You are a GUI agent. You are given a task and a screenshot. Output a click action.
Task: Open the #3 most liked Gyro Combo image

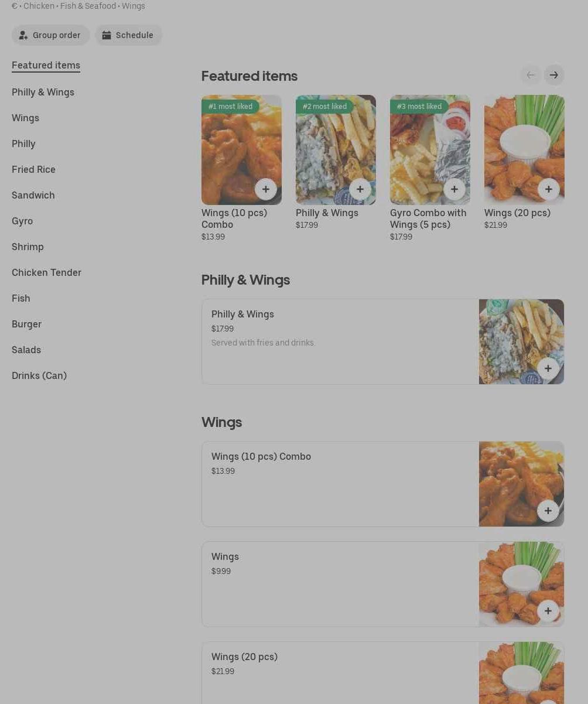[430, 150]
